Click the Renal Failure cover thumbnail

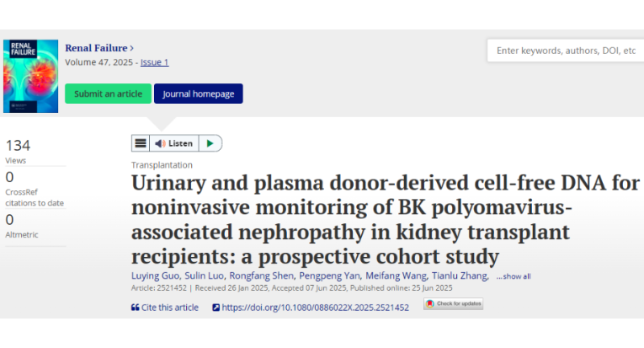31,76
